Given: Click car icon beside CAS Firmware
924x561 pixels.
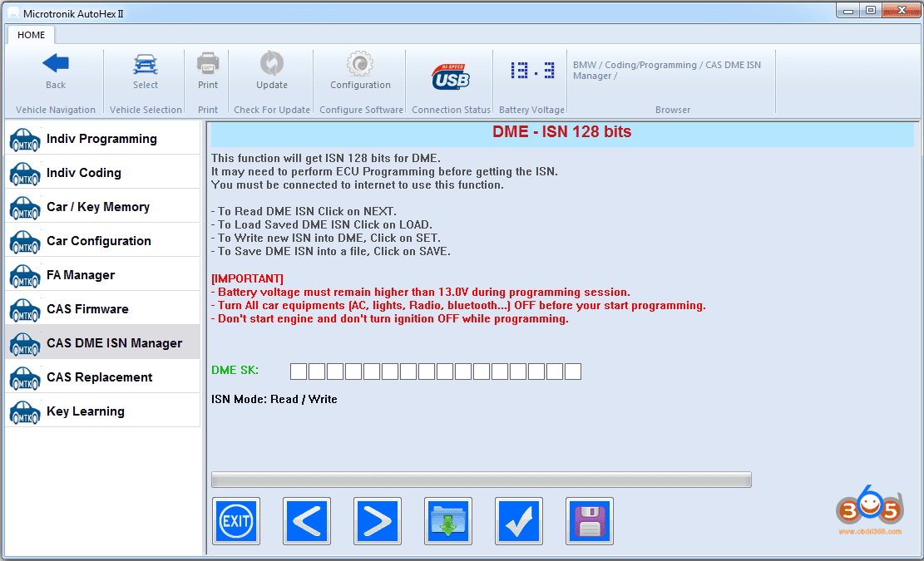Looking at the screenshot, I should point(25,310).
